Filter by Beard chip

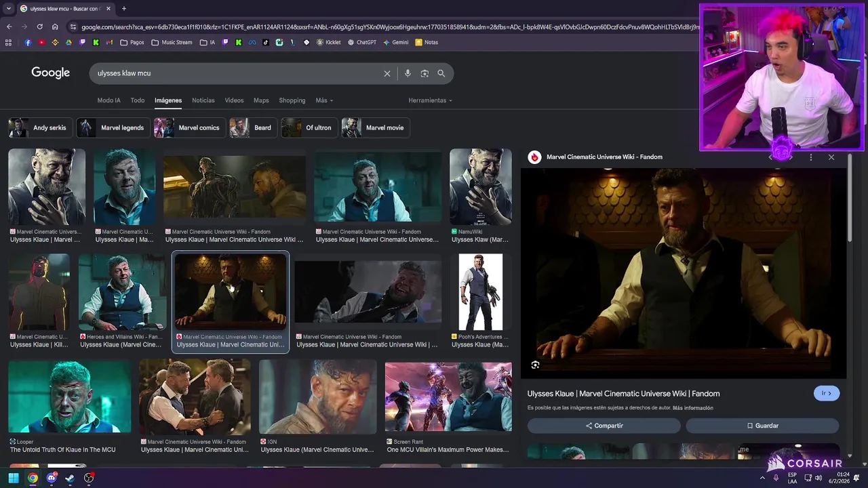252,127
